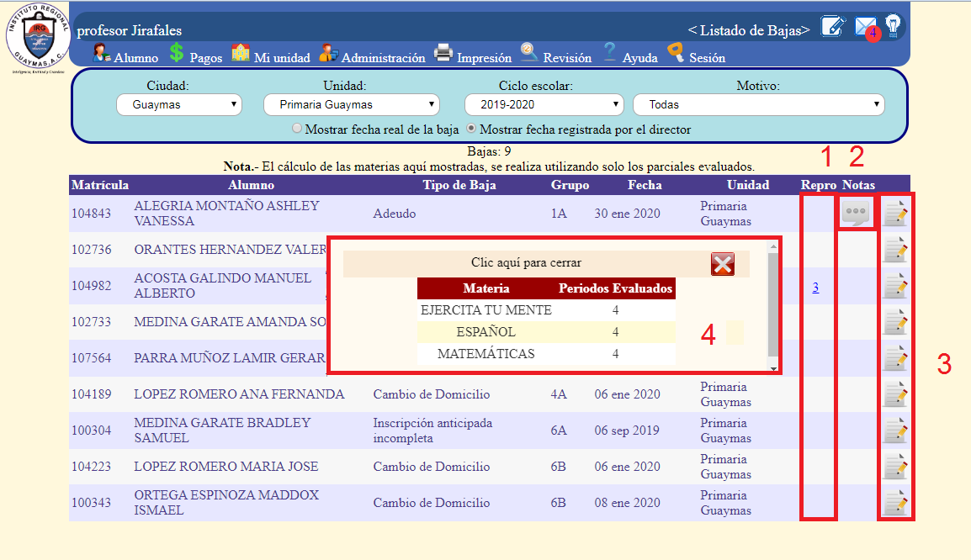Edit the baja row of MEDINA GARATE BRADLEY
Viewport: 971px width, 560px height.
[x=894, y=430]
